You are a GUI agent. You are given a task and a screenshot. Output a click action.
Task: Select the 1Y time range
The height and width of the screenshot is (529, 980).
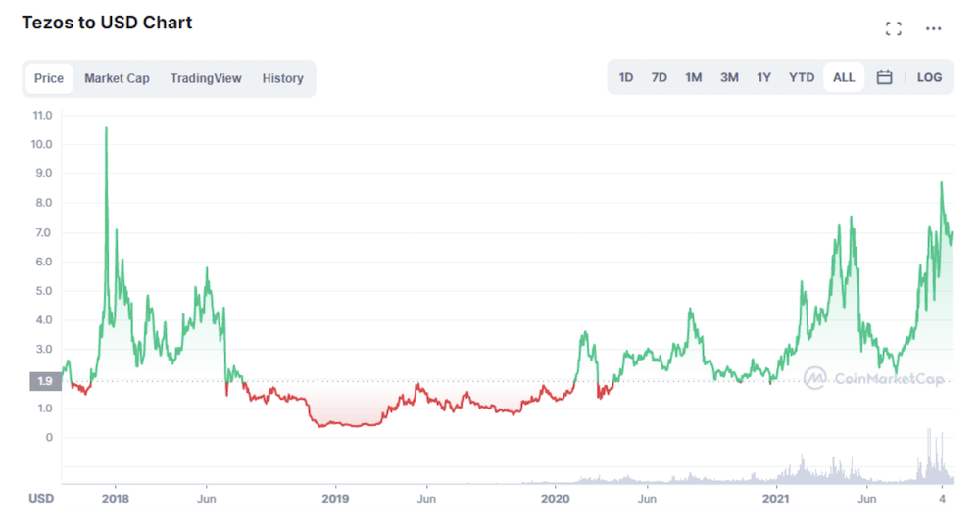[763, 78]
